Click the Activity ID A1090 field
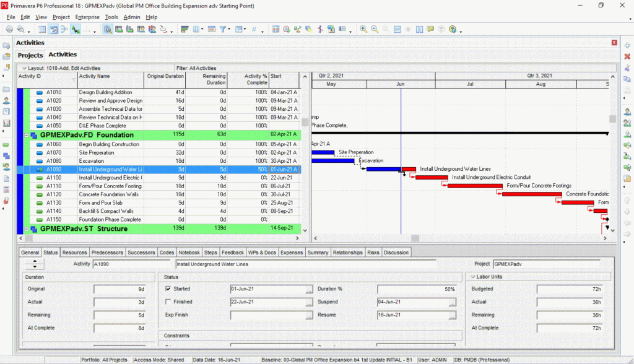 pyautogui.click(x=131, y=264)
